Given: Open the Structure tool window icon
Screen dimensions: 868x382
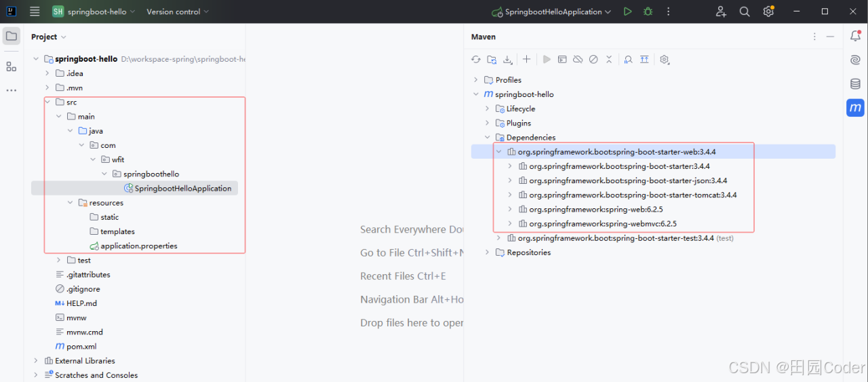Looking at the screenshot, I should point(12,66).
